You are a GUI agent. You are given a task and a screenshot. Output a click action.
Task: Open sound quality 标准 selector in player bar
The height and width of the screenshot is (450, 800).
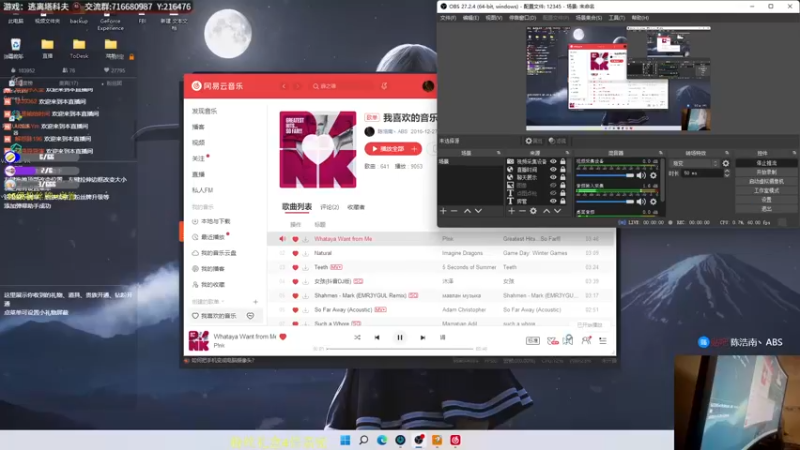click(533, 340)
